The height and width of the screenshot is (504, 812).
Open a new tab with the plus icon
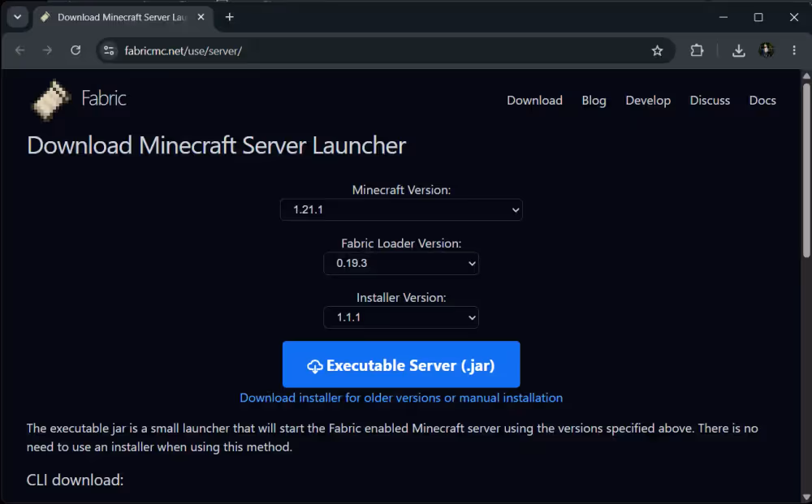coord(230,17)
